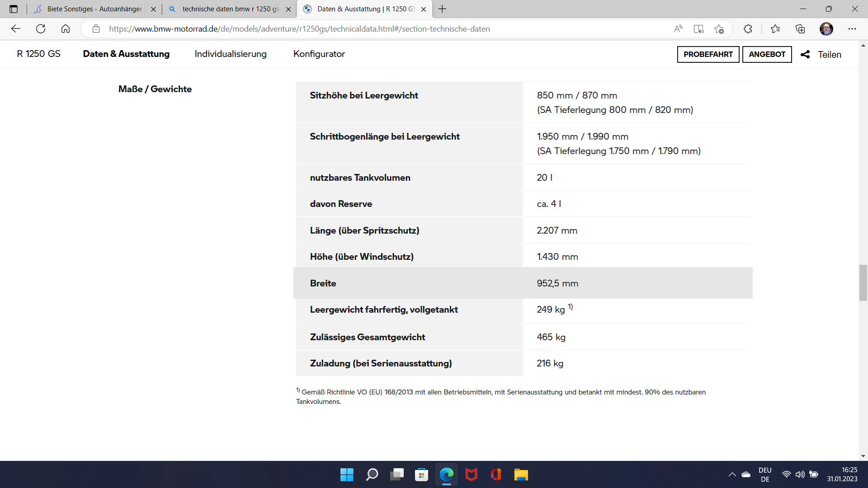The height and width of the screenshot is (488, 868).
Task: Reload the current page
Action: (41, 29)
